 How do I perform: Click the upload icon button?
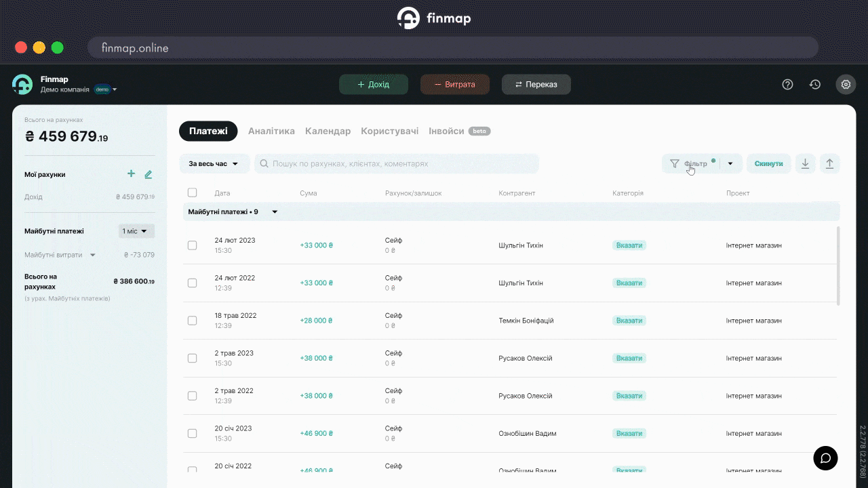[829, 163]
